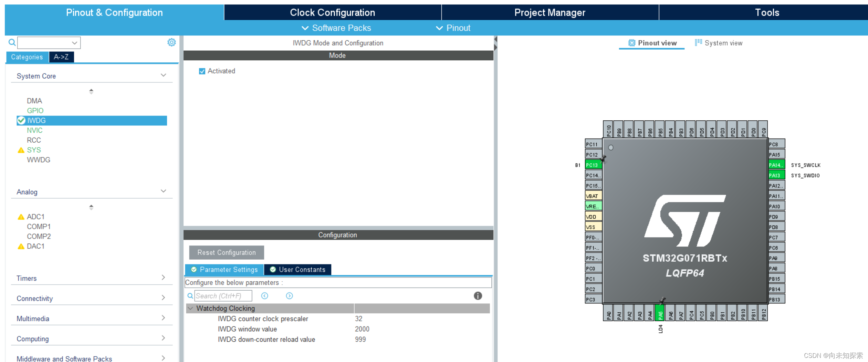Viewport: 868px width, 362px height.
Task: Click the Reset Configuration button
Action: pyautogui.click(x=227, y=252)
